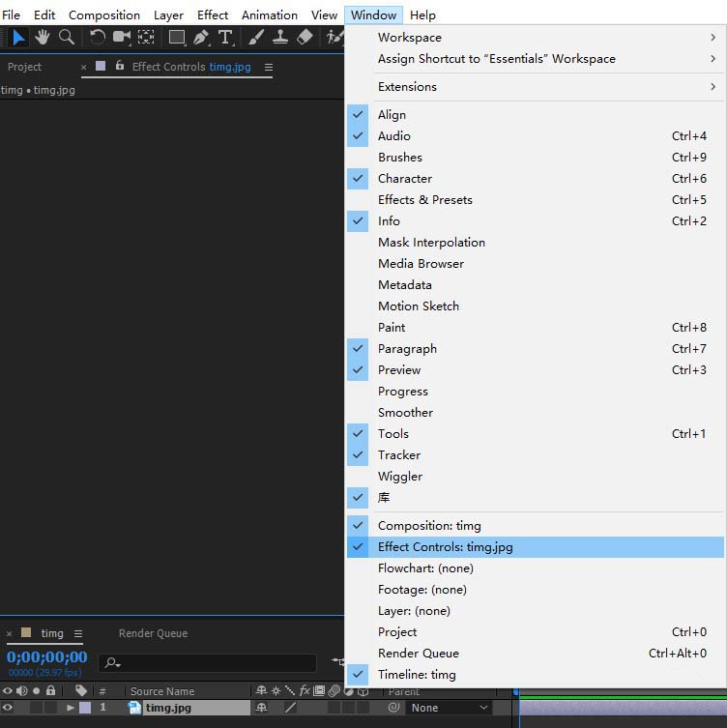Toggle visibility eye for timg.jpg layer
Image resolution: width=727 pixels, height=728 pixels.
[8, 708]
